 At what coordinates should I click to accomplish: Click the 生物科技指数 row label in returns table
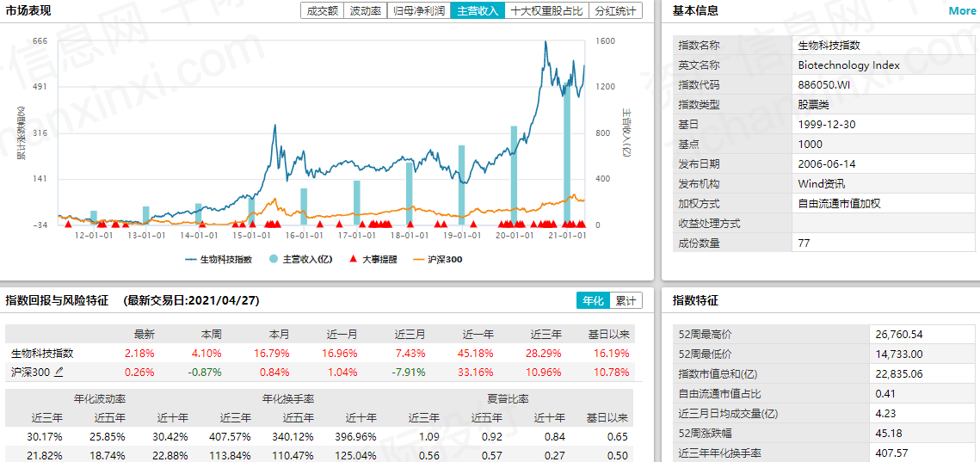(x=42, y=354)
